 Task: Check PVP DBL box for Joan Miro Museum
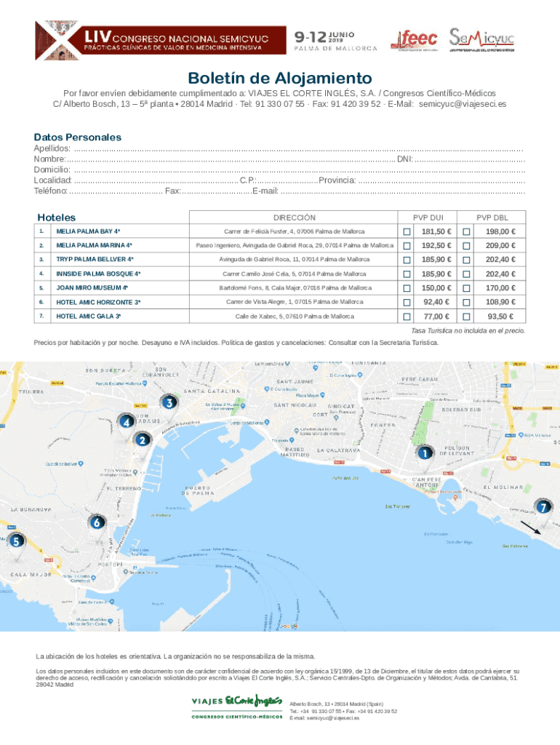(467, 288)
